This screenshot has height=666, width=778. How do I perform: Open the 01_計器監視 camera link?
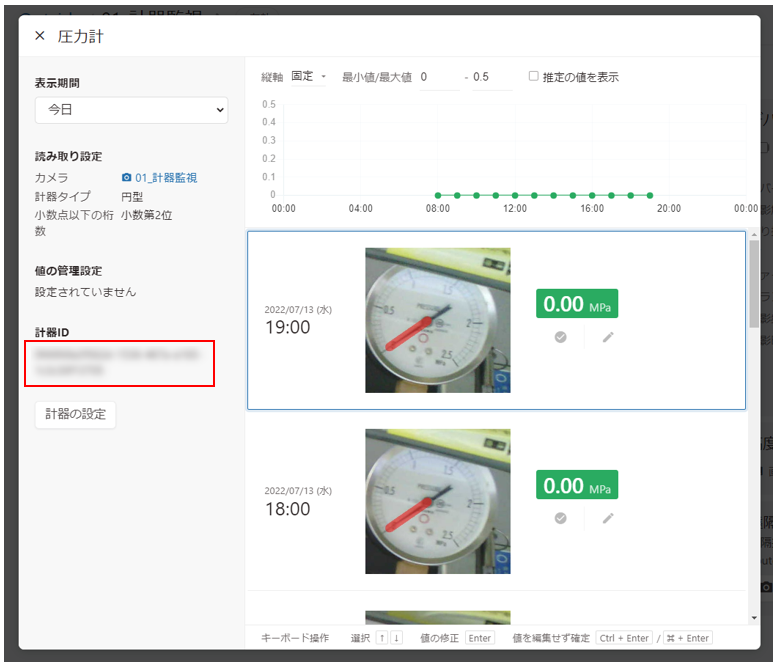point(166,178)
